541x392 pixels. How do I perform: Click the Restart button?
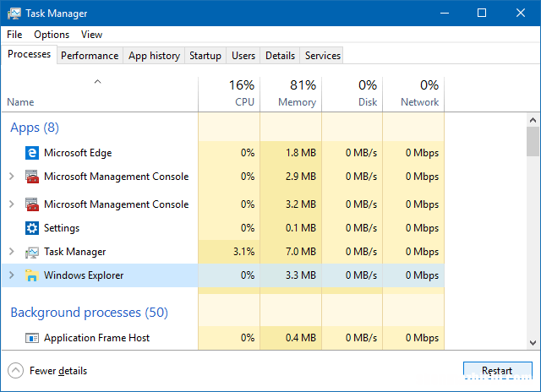pos(497,371)
